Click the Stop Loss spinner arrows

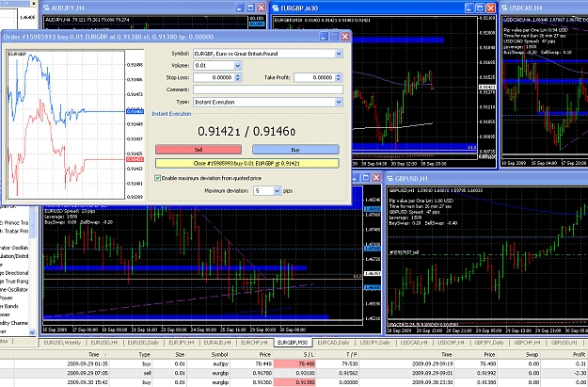click(x=238, y=77)
